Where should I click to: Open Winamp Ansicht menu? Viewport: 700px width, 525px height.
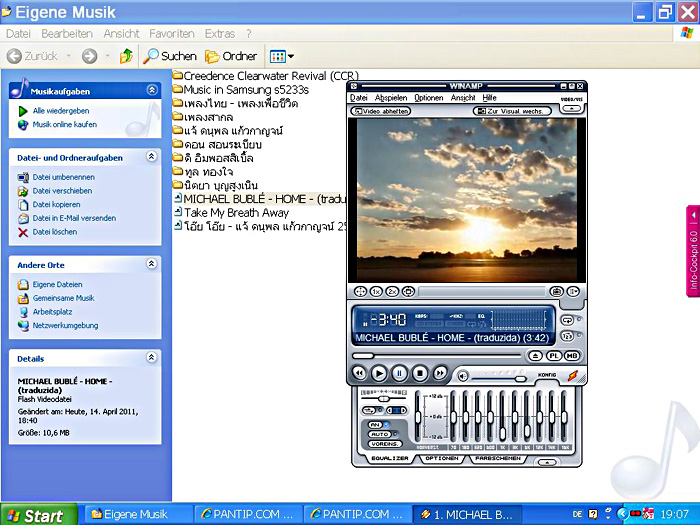point(462,98)
